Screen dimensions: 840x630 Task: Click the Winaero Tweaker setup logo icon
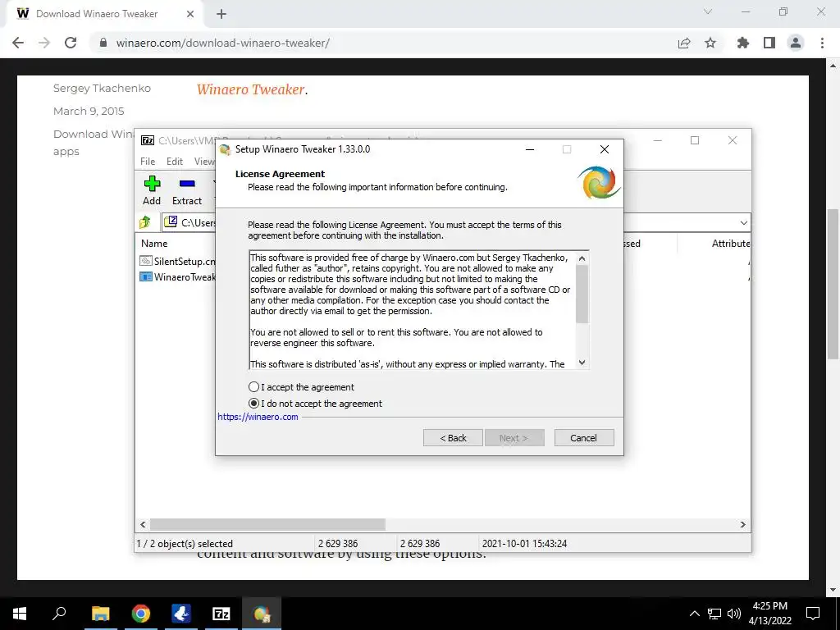599,182
